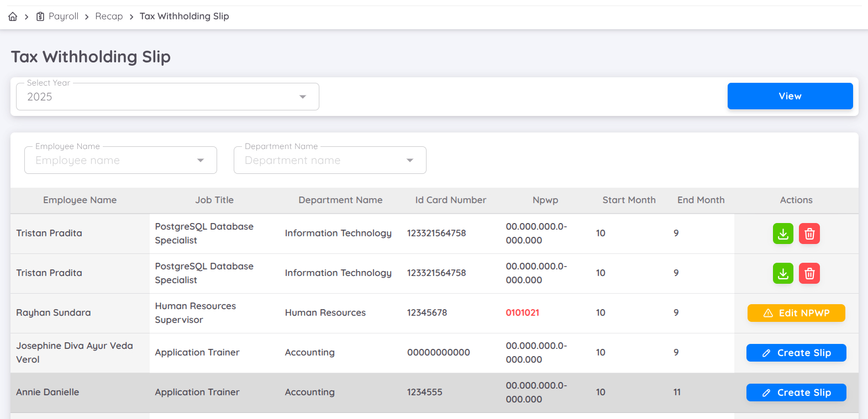Create slip for Annie Danielle

coord(796,393)
